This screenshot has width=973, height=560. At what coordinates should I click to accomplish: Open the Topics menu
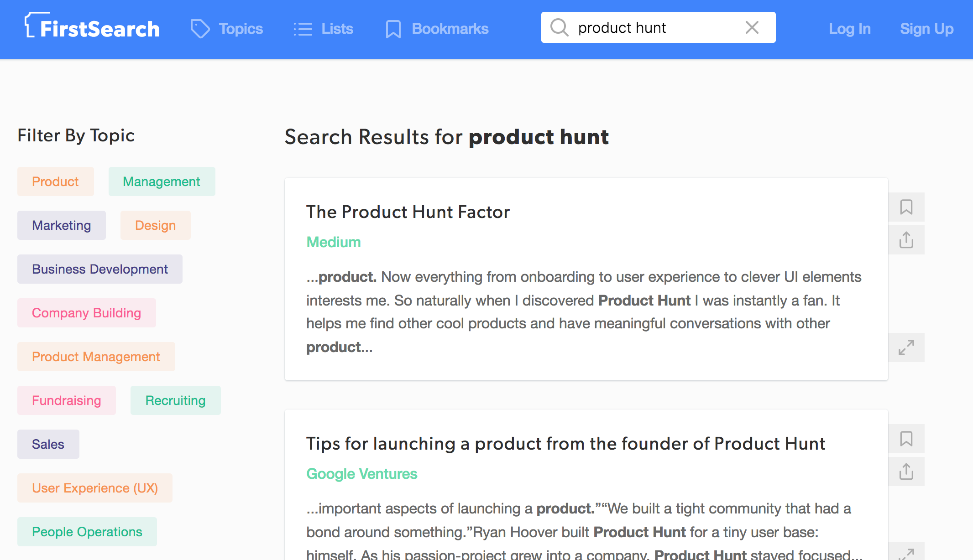[227, 29]
